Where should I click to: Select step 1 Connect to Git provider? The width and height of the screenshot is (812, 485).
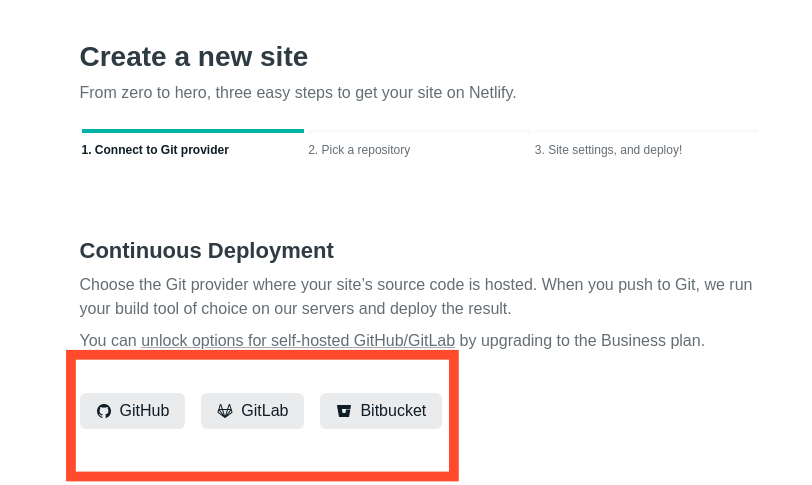[x=155, y=150]
